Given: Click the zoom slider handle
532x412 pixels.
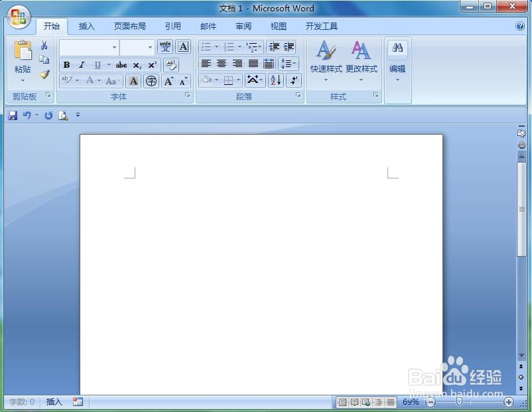Looking at the screenshot, I should pyautogui.click(x=459, y=402).
